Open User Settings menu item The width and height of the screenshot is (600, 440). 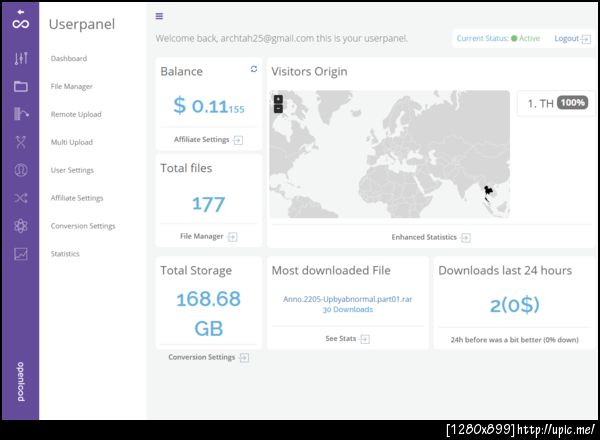[72, 170]
